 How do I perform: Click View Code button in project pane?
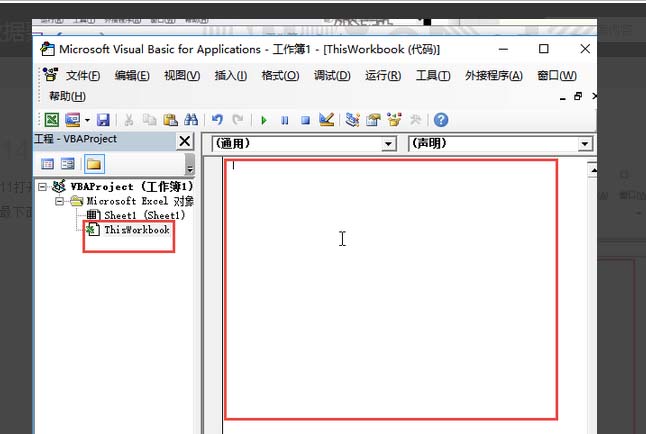[47, 164]
